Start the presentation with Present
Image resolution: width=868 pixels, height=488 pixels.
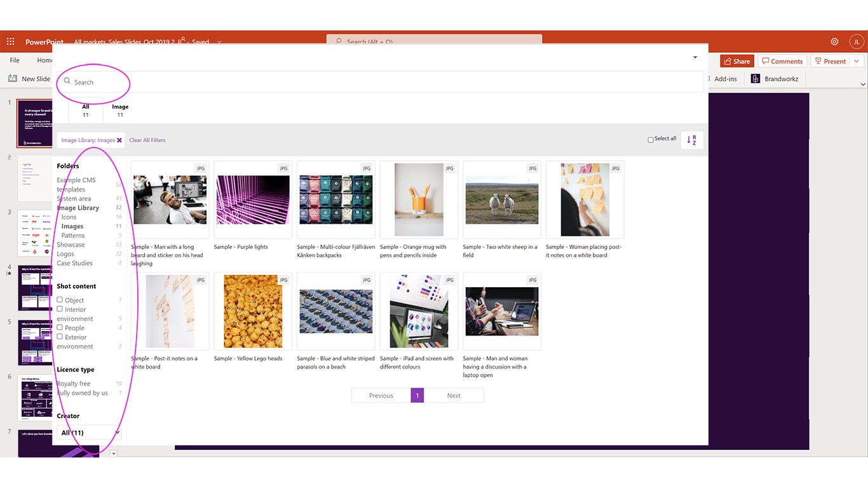pyautogui.click(x=830, y=62)
